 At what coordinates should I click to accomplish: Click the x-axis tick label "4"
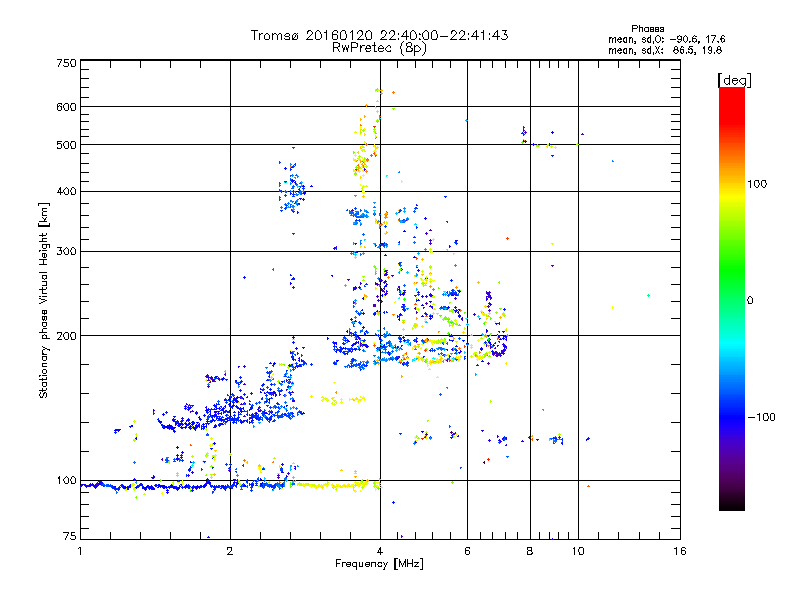(x=380, y=551)
